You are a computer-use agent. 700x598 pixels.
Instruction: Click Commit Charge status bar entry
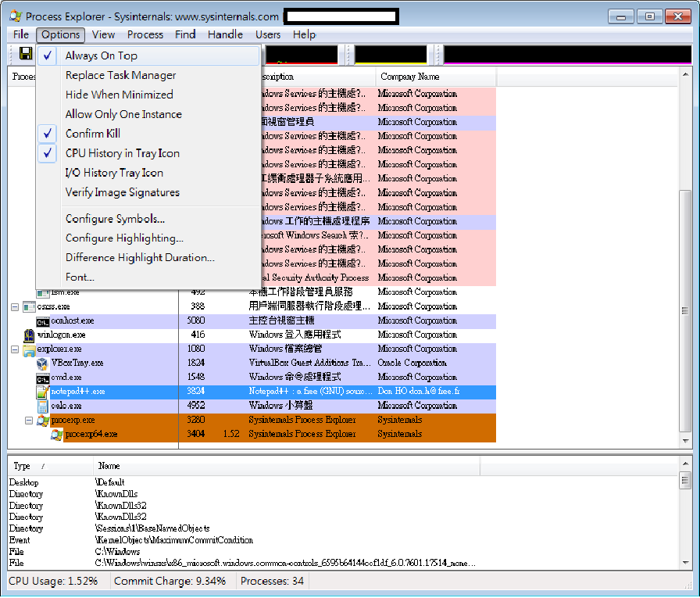click(170, 582)
